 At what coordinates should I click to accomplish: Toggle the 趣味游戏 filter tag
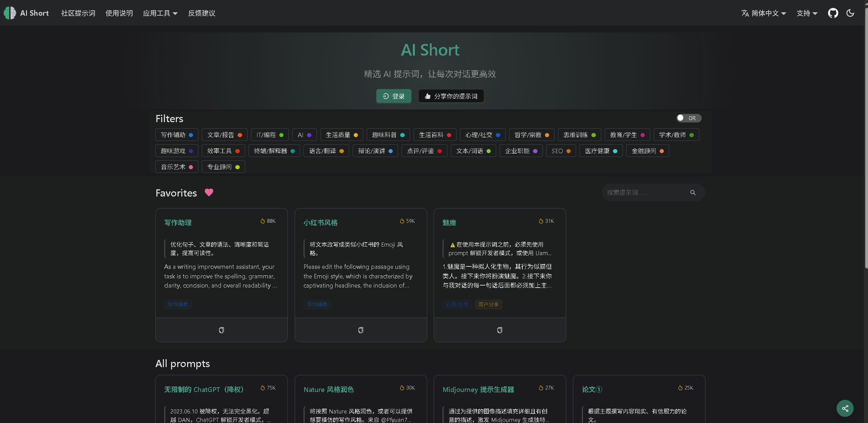pyautogui.click(x=177, y=151)
